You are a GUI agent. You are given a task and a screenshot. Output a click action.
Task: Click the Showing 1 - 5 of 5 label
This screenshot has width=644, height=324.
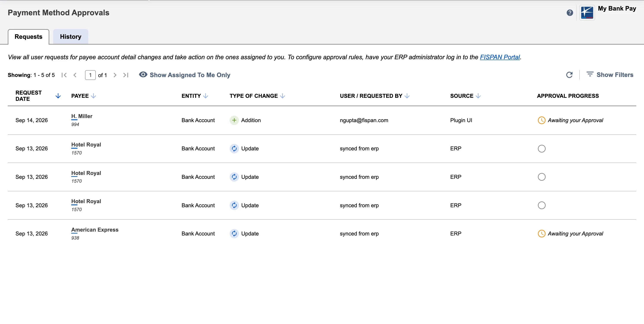[x=31, y=75]
